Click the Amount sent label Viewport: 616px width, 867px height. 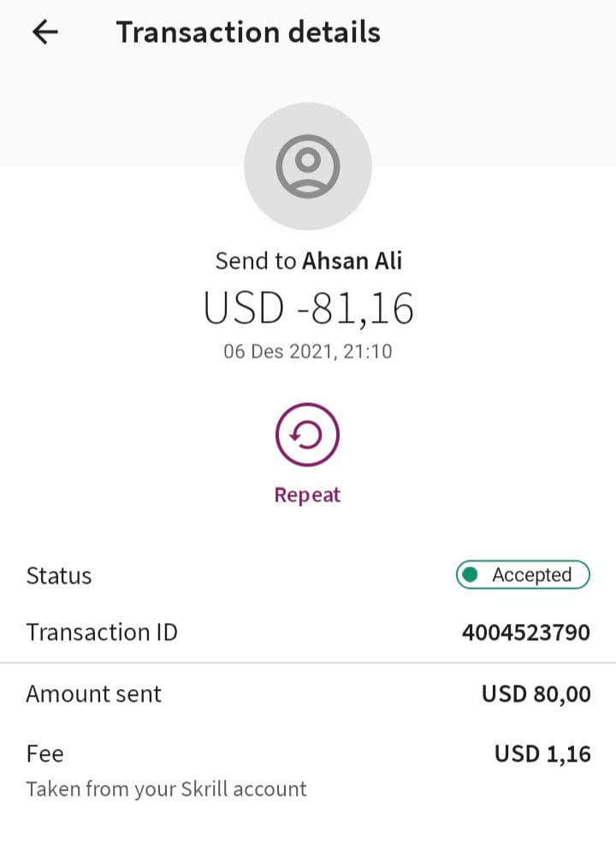(x=94, y=694)
